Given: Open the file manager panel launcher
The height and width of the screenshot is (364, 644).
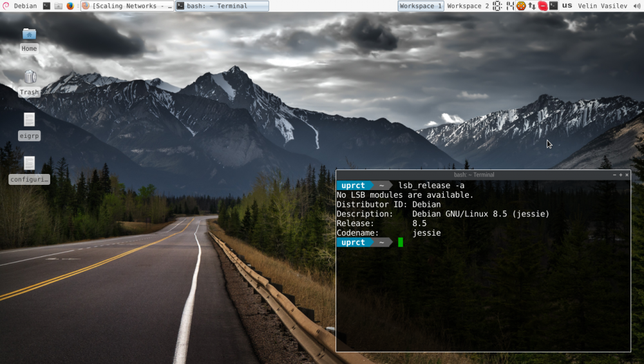Looking at the screenshot, I should point(59,6).
